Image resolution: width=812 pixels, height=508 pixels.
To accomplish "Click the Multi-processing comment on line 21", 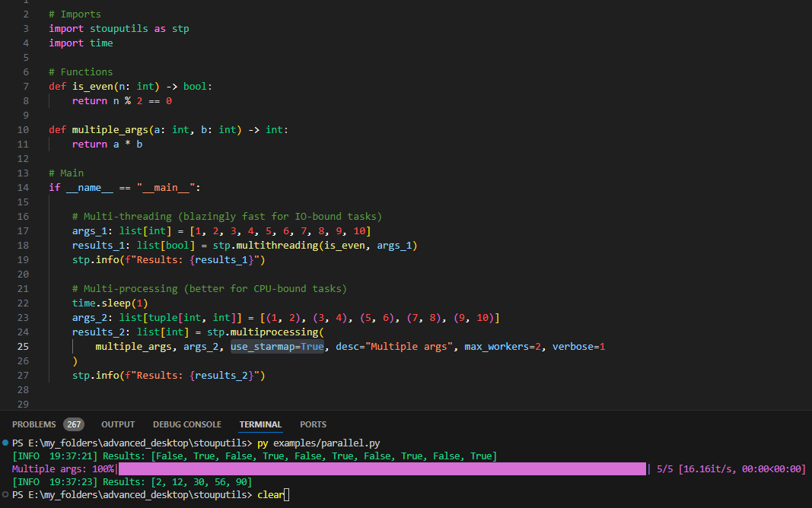I will click(209, 289).
